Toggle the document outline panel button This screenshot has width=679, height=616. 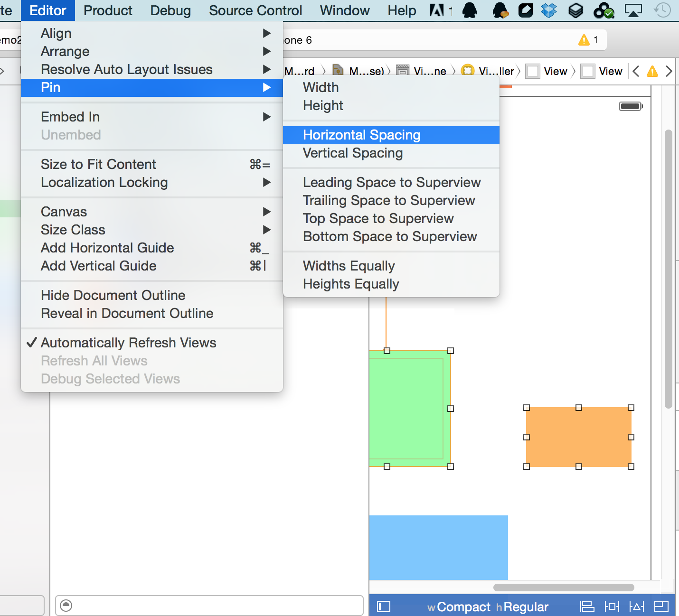click(383, 607)
